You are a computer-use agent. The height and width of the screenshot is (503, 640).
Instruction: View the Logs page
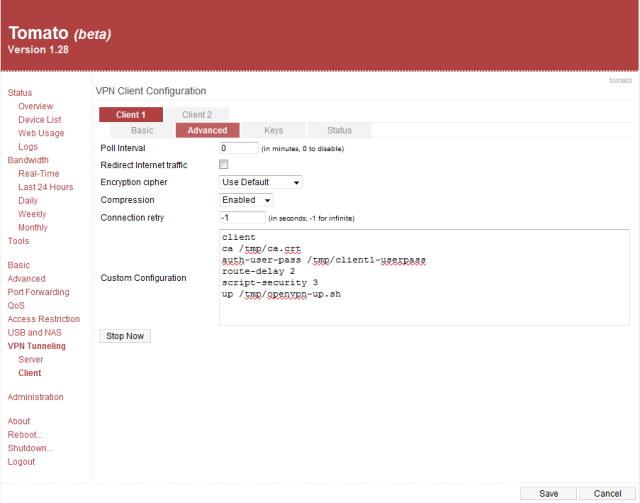[x=28, y=147]
